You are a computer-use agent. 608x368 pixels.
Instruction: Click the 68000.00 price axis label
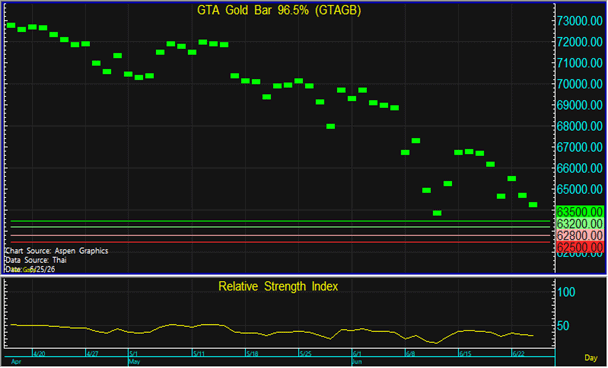[580, 126]
